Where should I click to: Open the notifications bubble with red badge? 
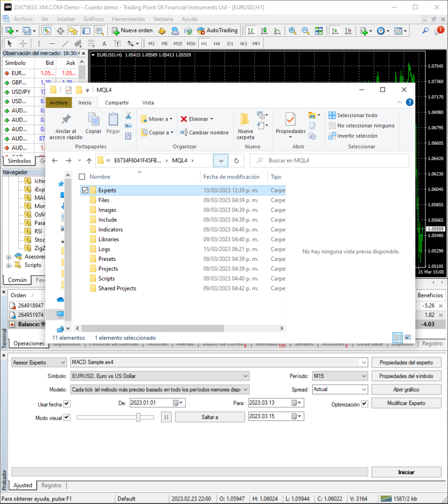(439, 31)
